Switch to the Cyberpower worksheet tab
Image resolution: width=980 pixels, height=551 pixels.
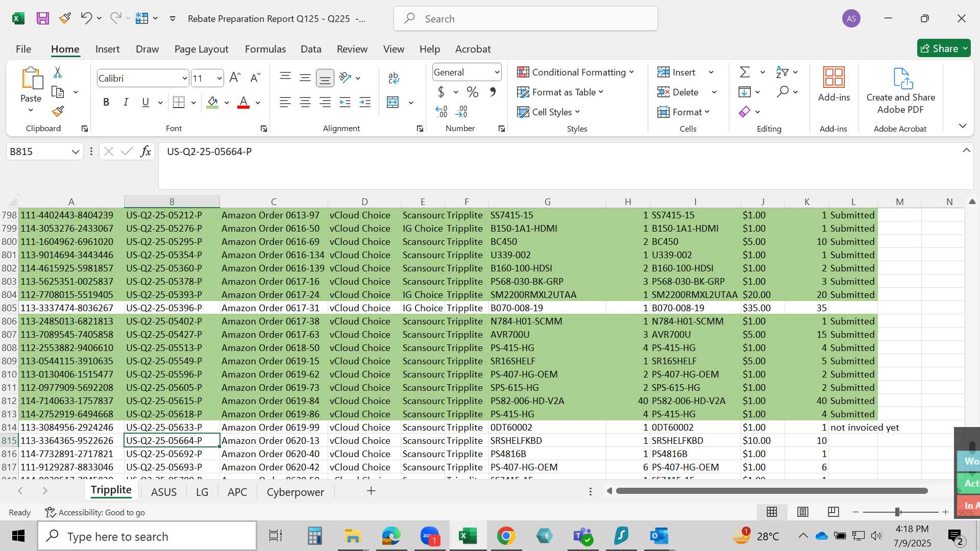coord(296,492)
